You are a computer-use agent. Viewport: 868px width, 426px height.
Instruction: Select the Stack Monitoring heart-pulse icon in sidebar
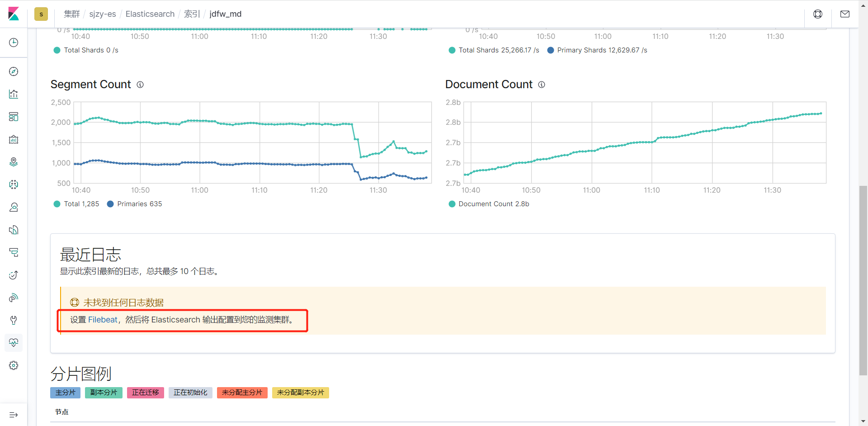(14, 343)
